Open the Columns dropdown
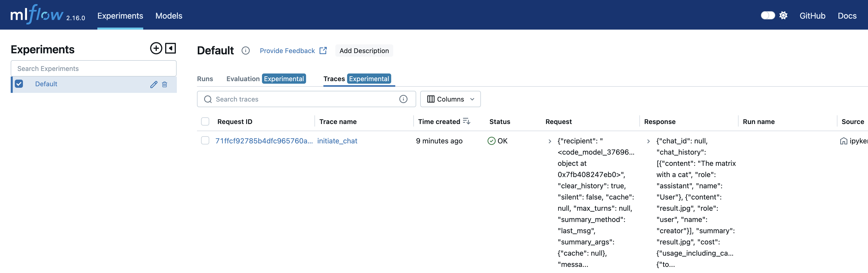868x273 pixels. click(x=451, y=99)
